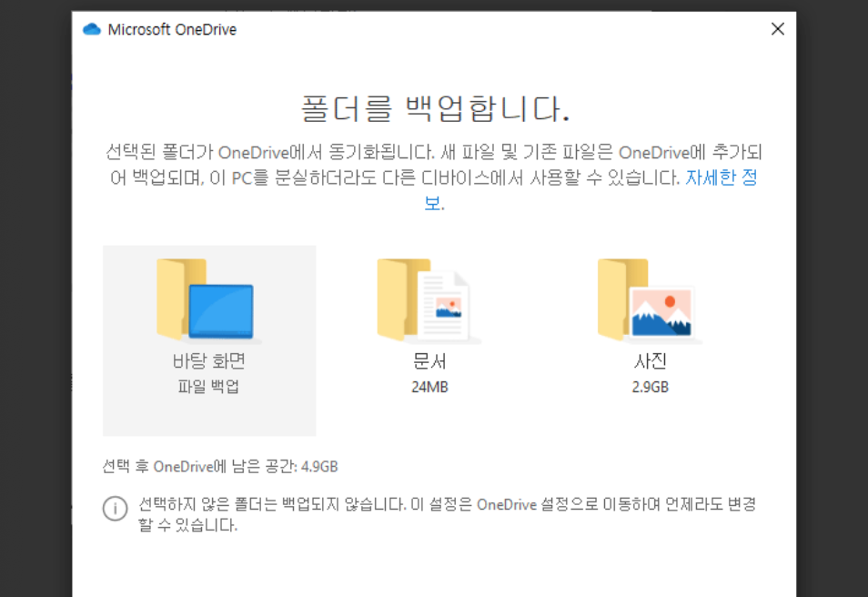Image resolution: width=868 pixels, height=597 pixels.
Task: Click the 바탕 화면 label text
Action: click(x=208, y=361)
